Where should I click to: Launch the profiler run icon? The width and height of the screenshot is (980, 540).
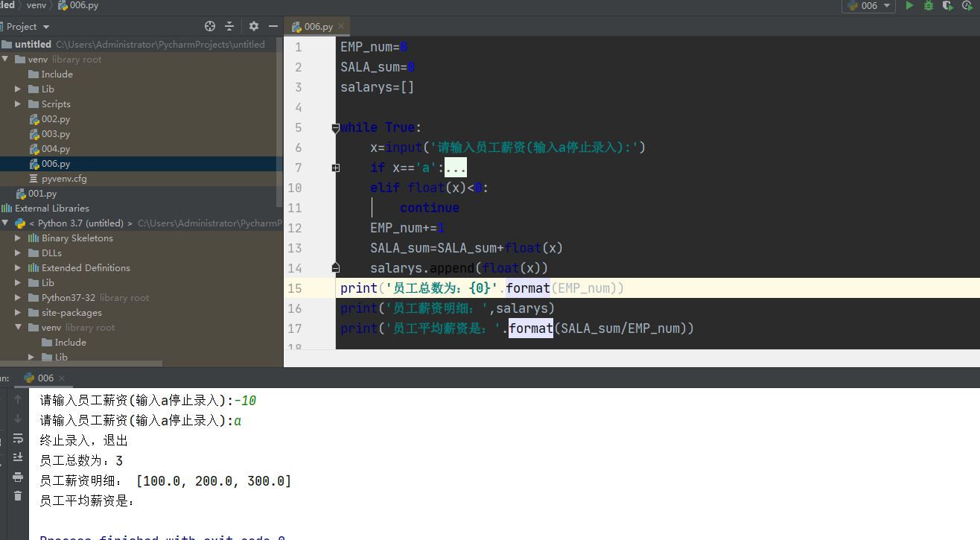coord(967,5)
